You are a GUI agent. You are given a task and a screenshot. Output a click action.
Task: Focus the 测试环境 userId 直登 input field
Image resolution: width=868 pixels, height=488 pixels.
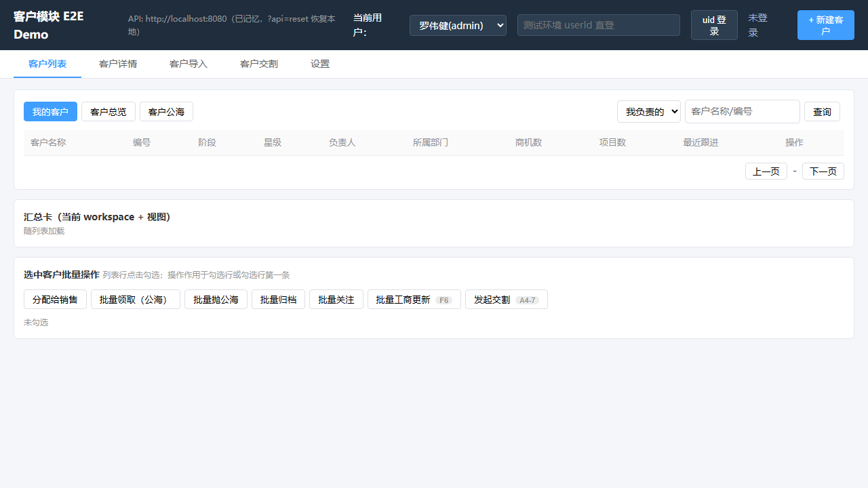[x=599, y=25]
